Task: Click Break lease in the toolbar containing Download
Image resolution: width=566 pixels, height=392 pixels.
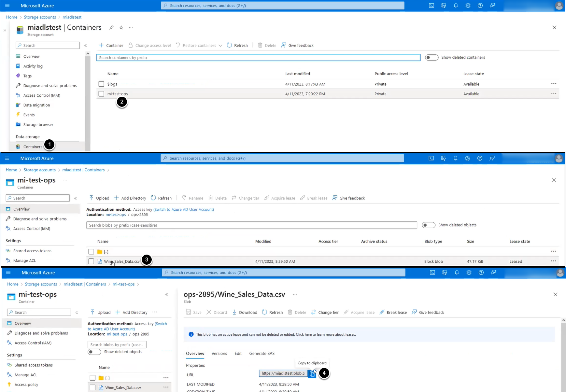Action: click(393, 312)
